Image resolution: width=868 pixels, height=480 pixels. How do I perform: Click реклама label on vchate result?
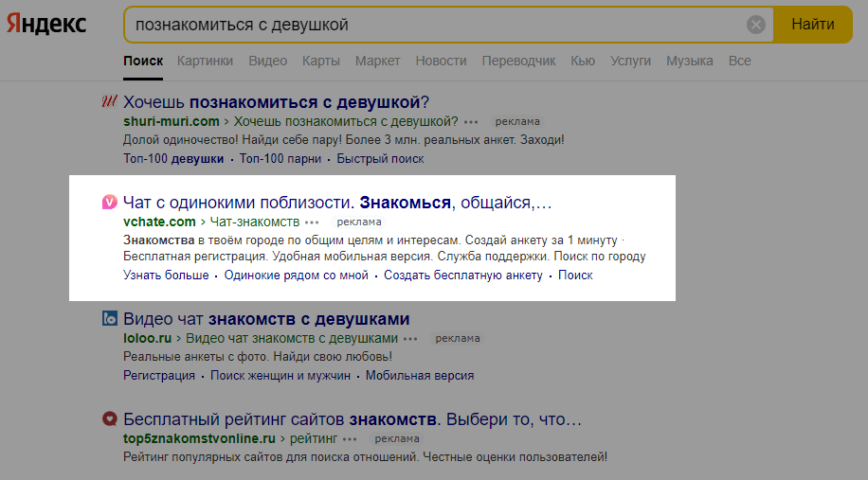point(359,222)
